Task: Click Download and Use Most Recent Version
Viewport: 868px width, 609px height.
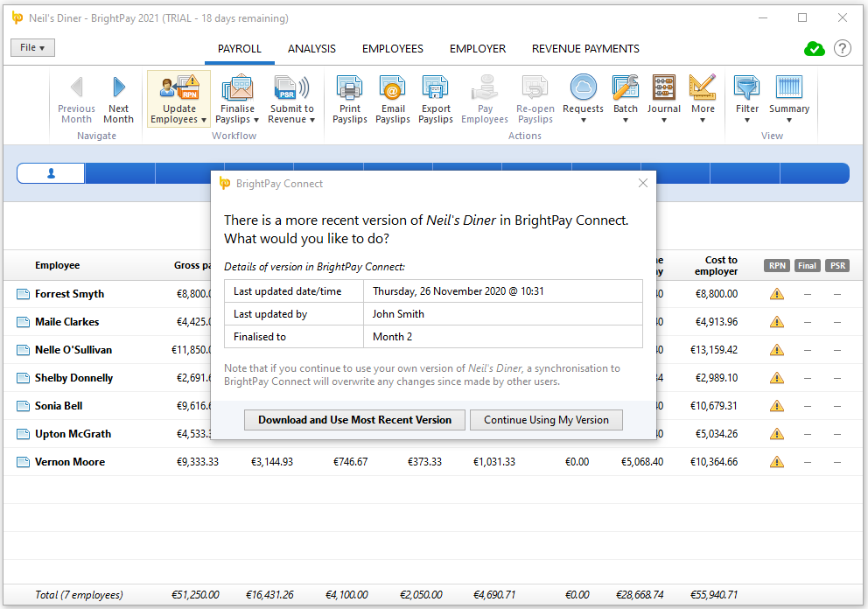Action: tap(355, 420)
